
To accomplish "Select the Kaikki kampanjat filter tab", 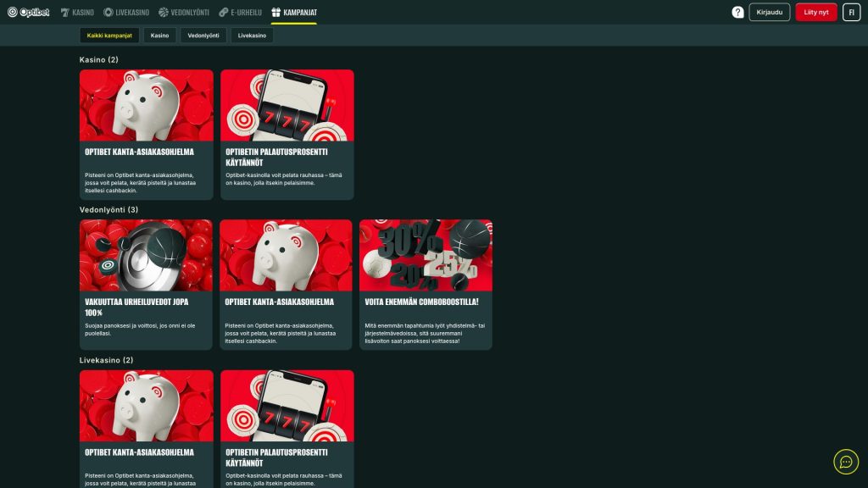I will pyautogui.click(x=109, y=36).
